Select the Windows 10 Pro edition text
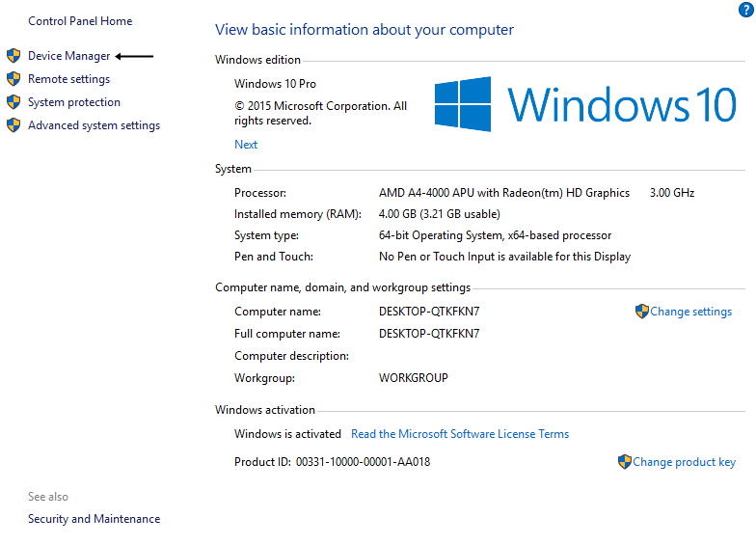The height and width of the screenshot is (545, 756). (276, 83)
